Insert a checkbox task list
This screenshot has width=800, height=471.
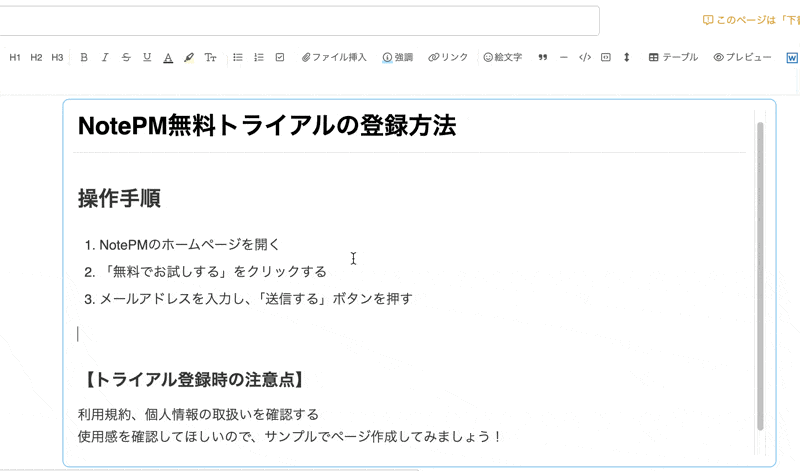[x=280, y=57]
